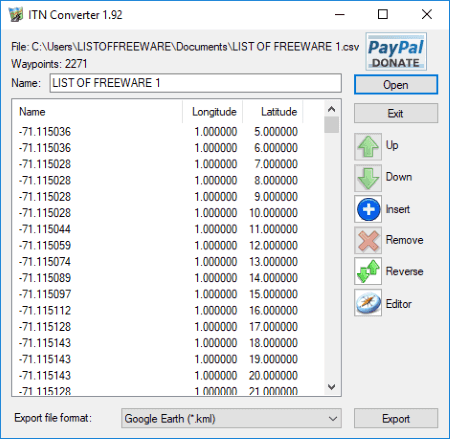Click the Longitude column header
Screen dimensions: 450x439
pos(213,112)
